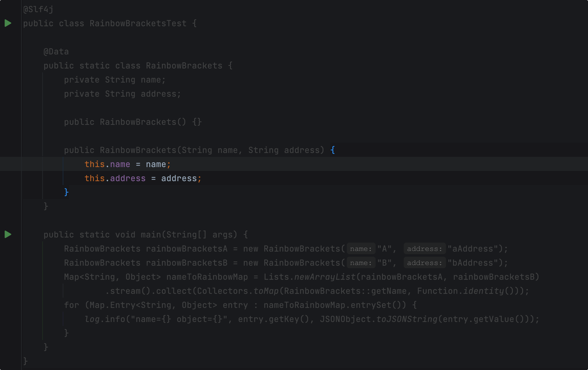Image resolution: width=588 pixels, height=370 pixels.
Task: Select the Function.identity call
Action: pos(461,291)
